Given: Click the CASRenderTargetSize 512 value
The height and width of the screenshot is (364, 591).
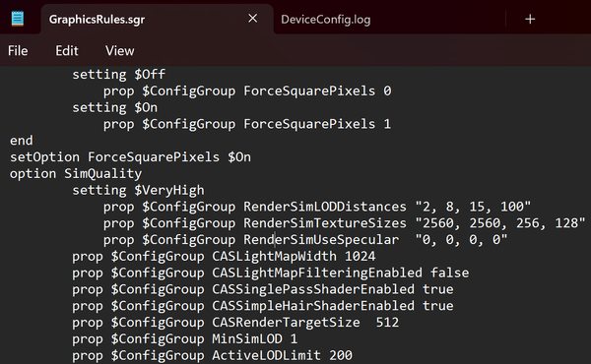Looking at the screenshot, I should click(x=387, y=323).
